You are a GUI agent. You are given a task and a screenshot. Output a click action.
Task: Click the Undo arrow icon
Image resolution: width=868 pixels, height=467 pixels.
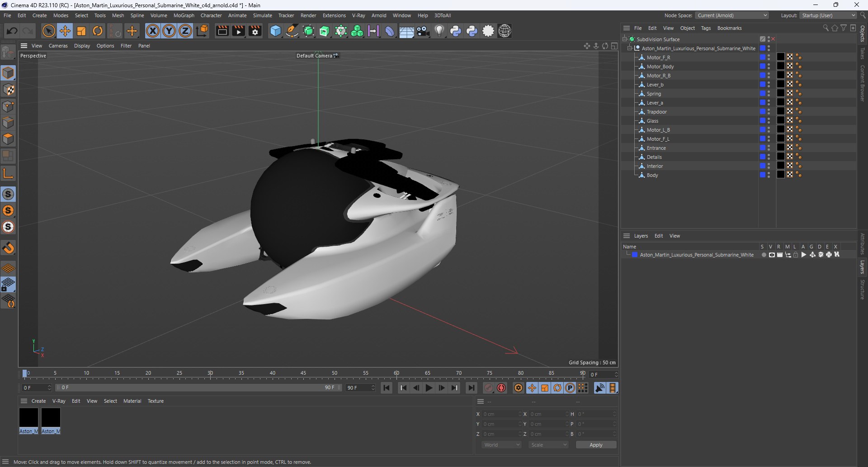click(12, 31)
